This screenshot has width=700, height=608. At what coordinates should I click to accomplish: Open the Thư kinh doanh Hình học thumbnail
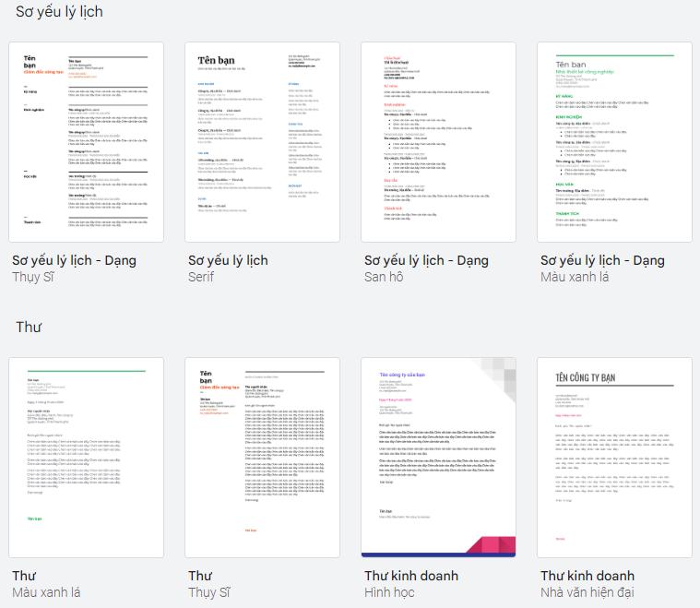coord(438,458)
